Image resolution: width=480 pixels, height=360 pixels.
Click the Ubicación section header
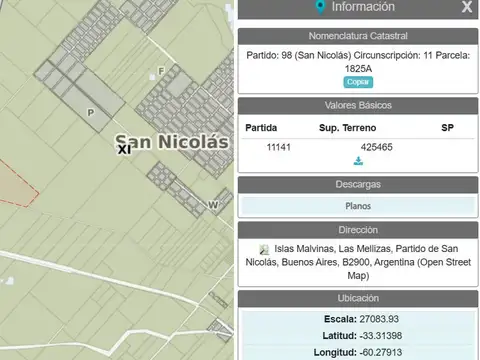point(358,298)
